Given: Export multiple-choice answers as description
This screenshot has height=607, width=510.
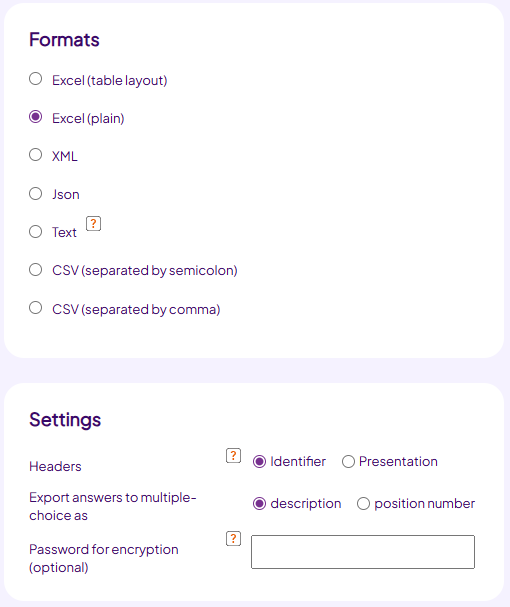Looking at the screenshot, I should point(259,504).
